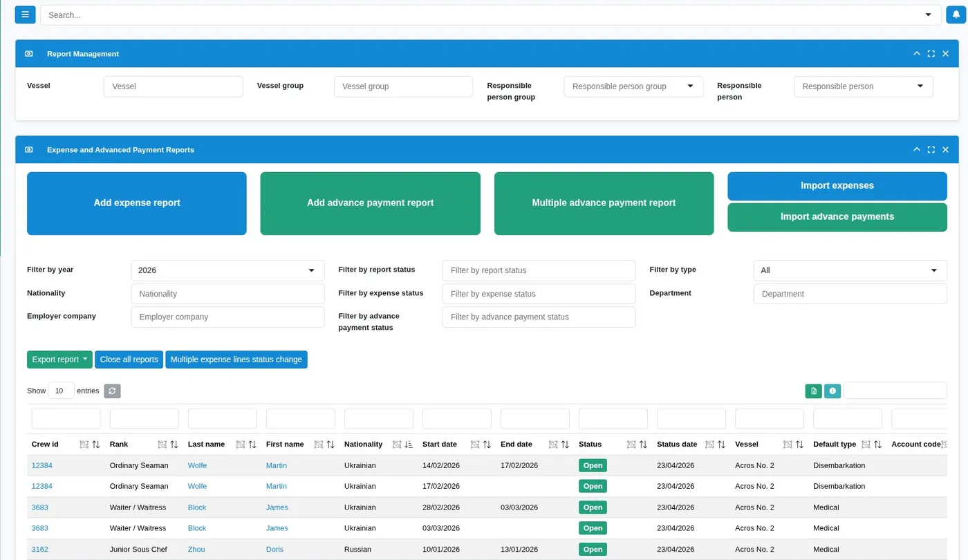
Task: Click the green export file icon above table
Action: [814, 391]
